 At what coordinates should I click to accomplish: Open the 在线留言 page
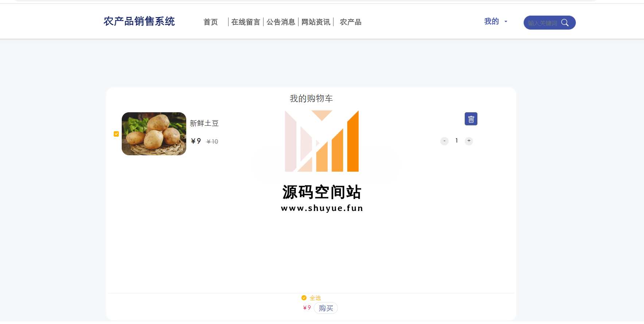click(x=246, y=22)
